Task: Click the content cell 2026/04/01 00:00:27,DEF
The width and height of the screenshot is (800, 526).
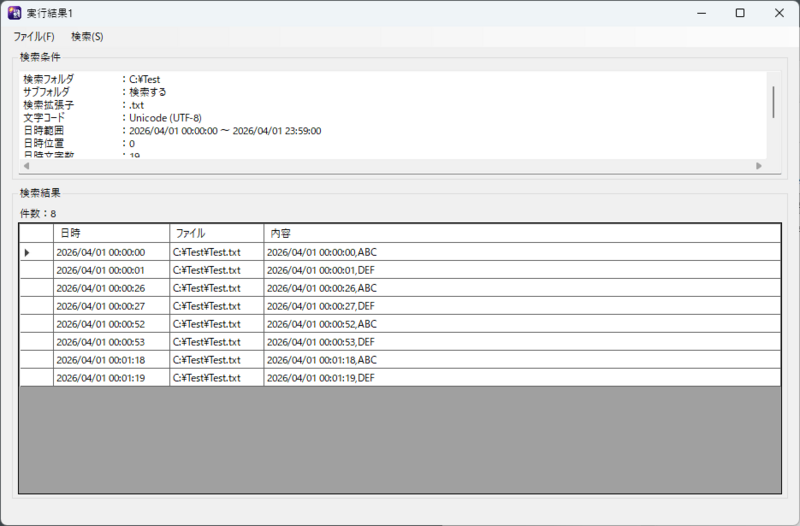Action: pos(522,306)
